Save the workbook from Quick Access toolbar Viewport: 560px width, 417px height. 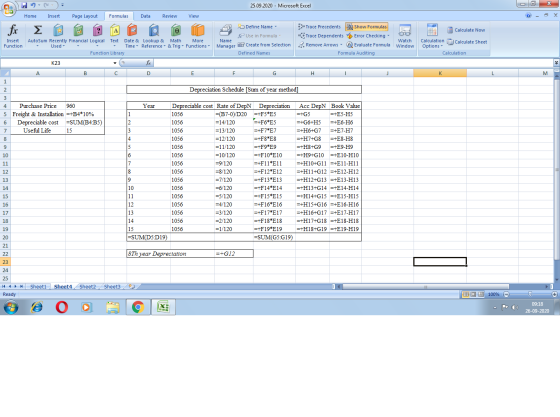click(24, 5)
